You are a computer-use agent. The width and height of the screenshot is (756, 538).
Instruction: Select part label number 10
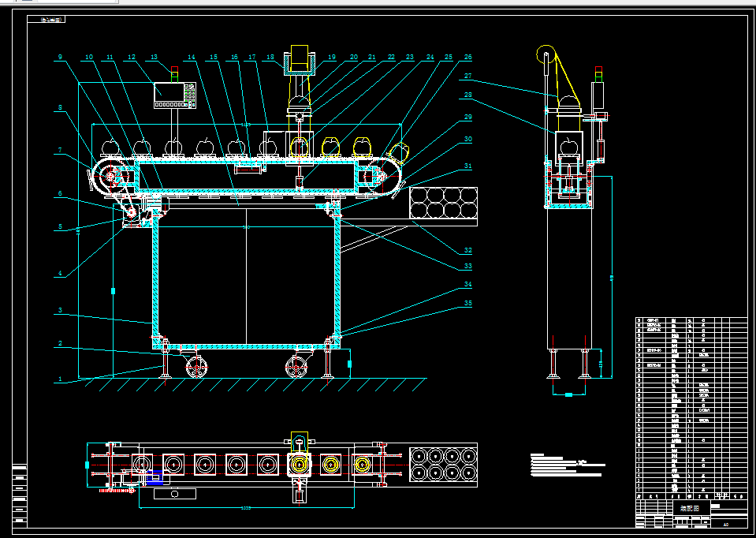click(x=89, y=57)
